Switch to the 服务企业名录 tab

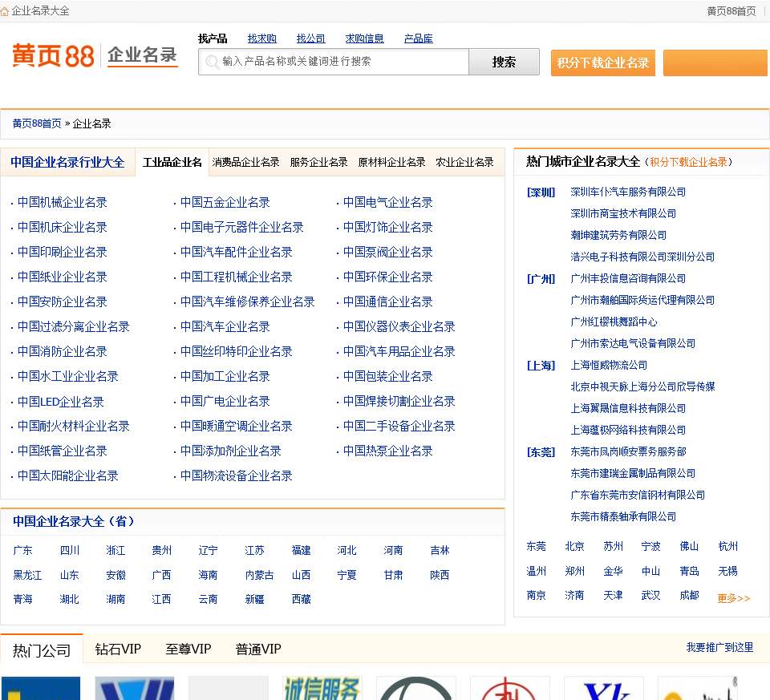coord(318,161)
